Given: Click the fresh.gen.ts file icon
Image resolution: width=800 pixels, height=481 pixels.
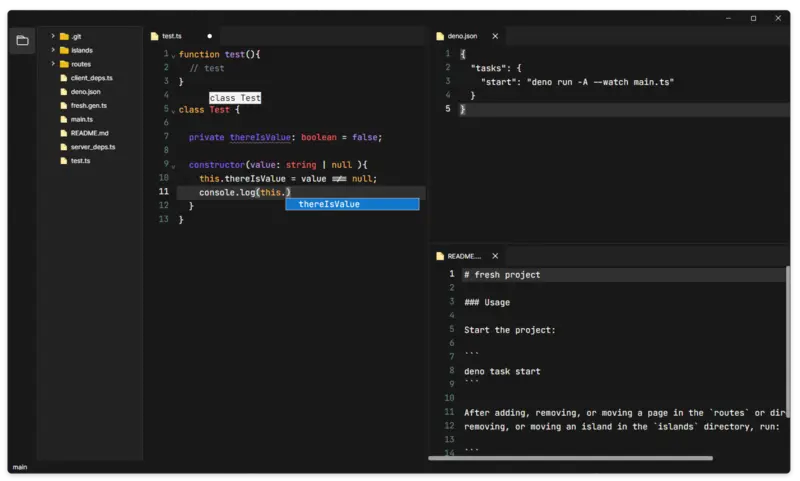Looking at the screenshot, I should tap(64, 105).
